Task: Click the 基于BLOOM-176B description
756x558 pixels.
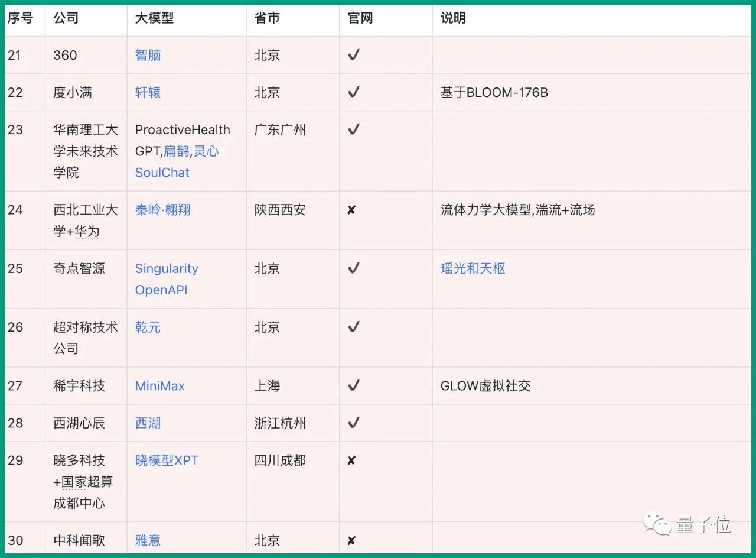Action: click(494, 92)
